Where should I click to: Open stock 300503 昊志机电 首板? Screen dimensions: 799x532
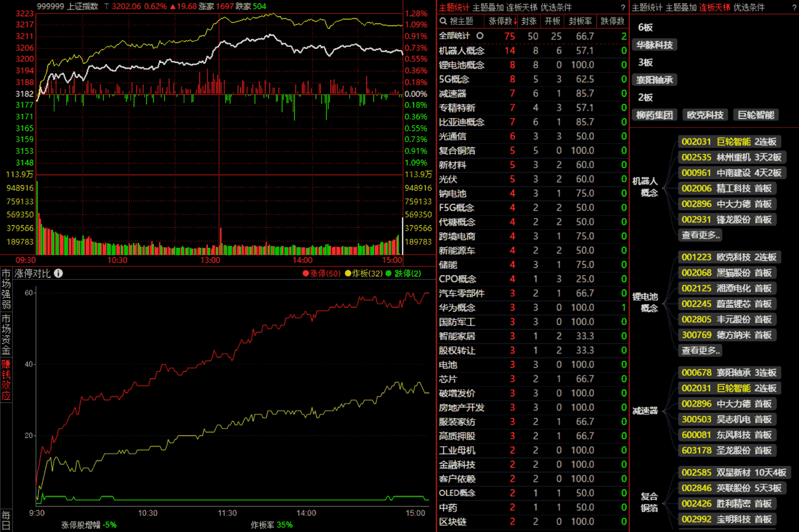point(727,419)
